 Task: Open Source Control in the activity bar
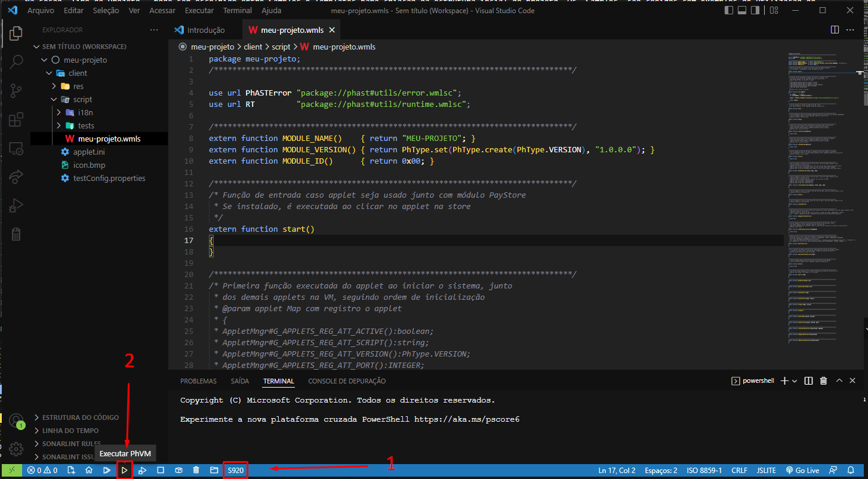click(x=16, y=91)
